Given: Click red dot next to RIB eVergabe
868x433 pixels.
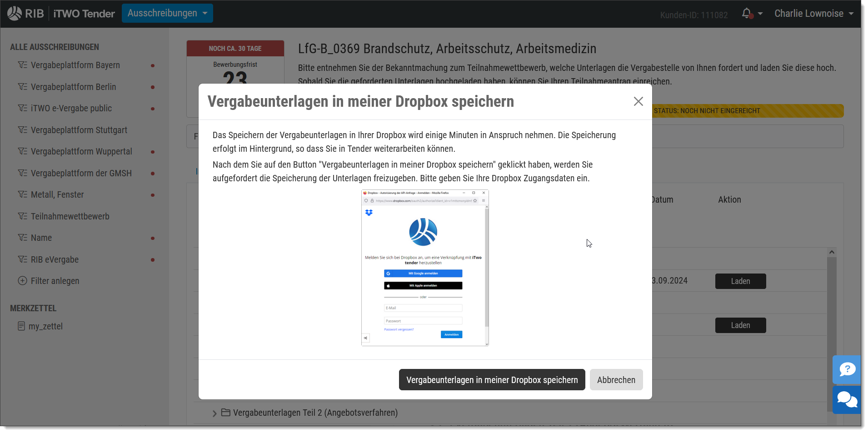Looking at the screenshot, I should point(153,260).
